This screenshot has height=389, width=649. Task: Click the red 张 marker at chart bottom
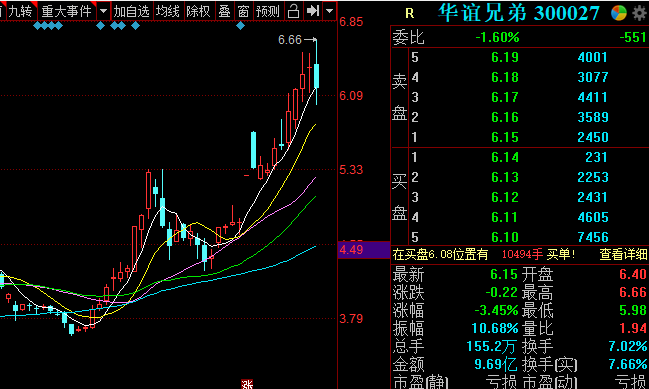click(247, 384)
